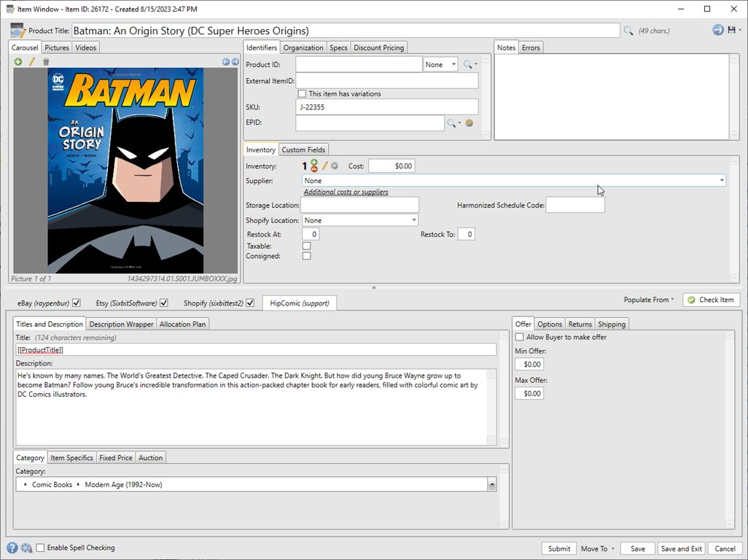
Task: Open the Product ID type dropdown showing None
Action: click(x=440, y=64)
